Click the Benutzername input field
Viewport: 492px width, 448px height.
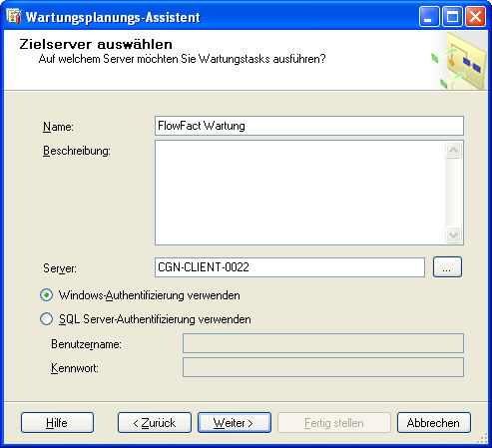pyautogui.click(x=323, y=343)
